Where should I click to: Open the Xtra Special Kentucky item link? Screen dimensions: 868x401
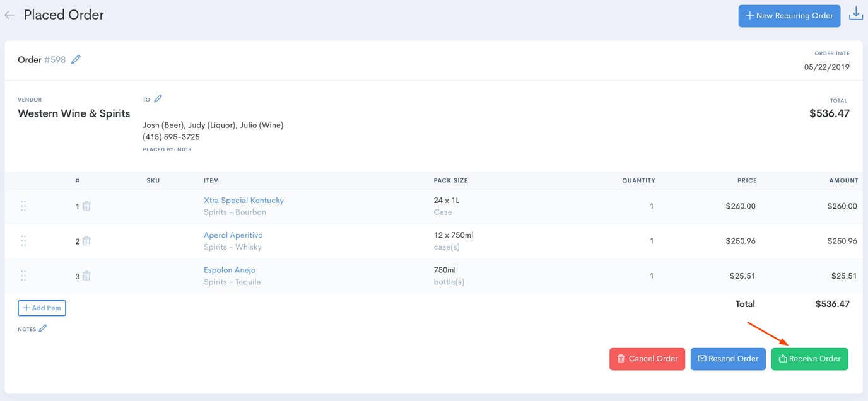tap(243, 200)
